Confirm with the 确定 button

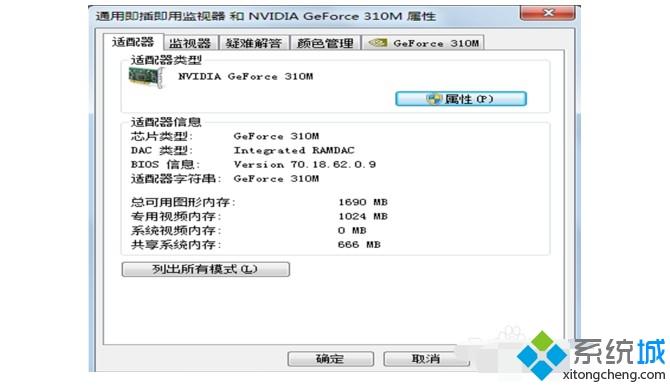point(331,359)
